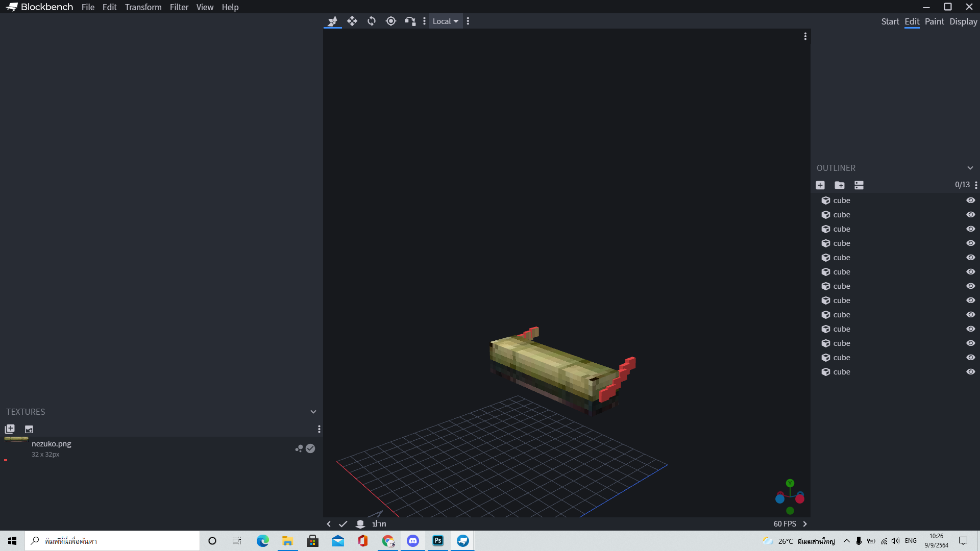Open the Local transform space dropdown
Viewport: 980px width, 551px height.
coord(445,21)
